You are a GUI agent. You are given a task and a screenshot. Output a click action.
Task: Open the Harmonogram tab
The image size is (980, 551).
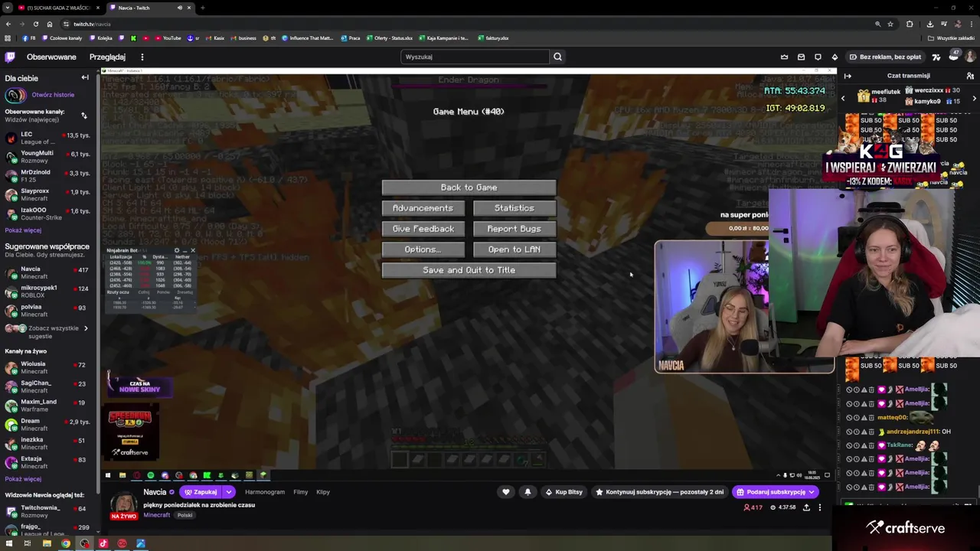pyautogui.click(x=264, y=492)
